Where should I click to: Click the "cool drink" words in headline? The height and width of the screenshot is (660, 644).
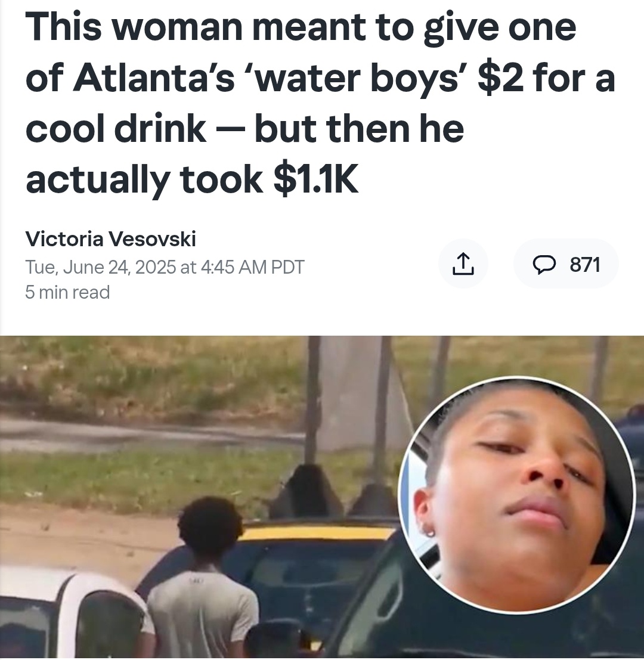tap(116, 128)
